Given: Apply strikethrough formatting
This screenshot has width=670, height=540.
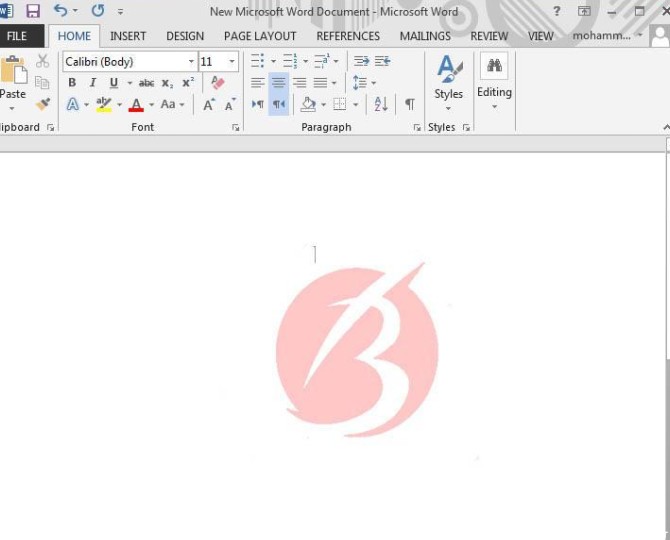Looking at the screenshot, I should [146, 83].
